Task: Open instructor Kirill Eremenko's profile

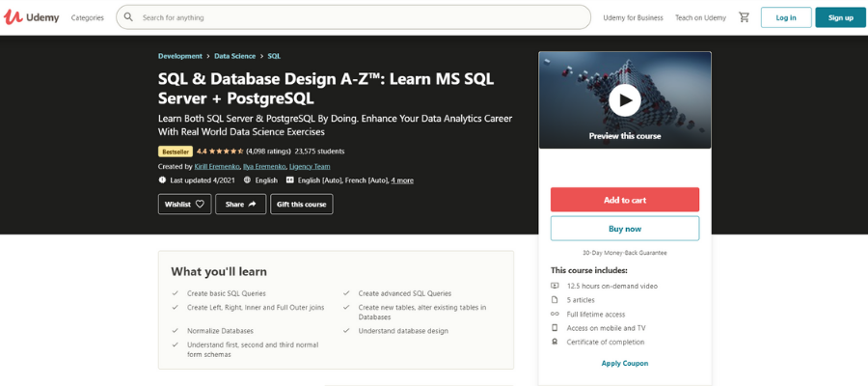Action: point(217,166)
